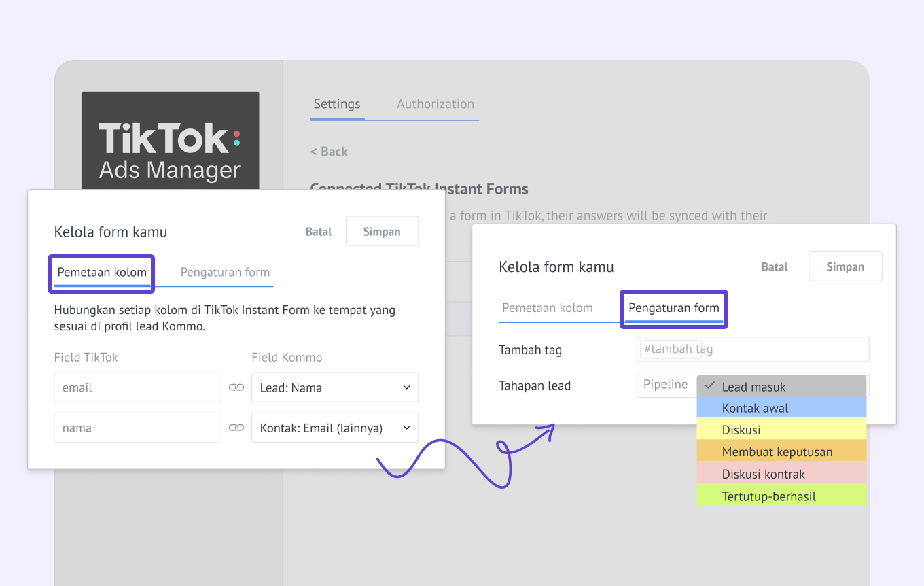Click Batal in the right form panel
The height and width of the screenshot is (586, 924).
pyautogui.click(x=774, y=267)
